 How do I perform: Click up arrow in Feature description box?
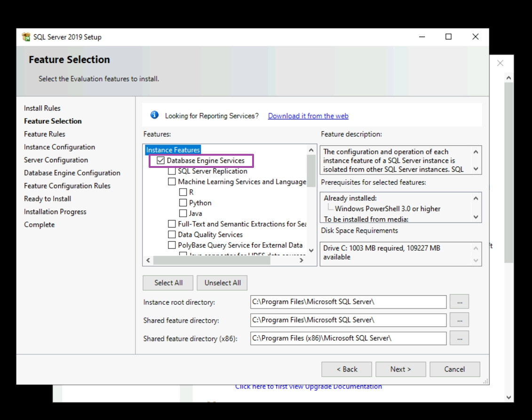(x=476, y=152)
